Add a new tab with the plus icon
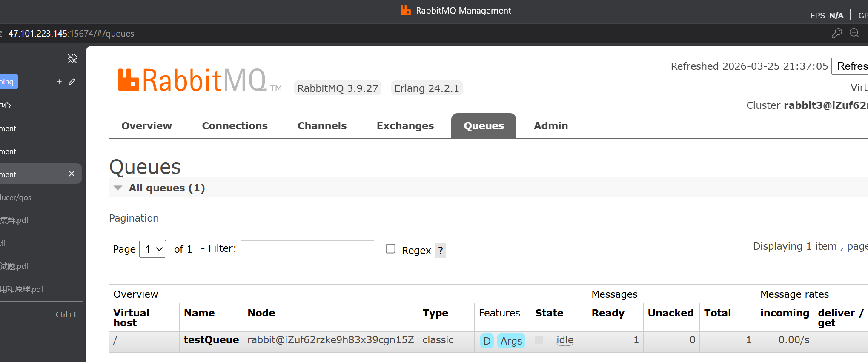Image resolution: width=868 pixels, height=362 pixels. pyautogui.click(x=59, y=82)
